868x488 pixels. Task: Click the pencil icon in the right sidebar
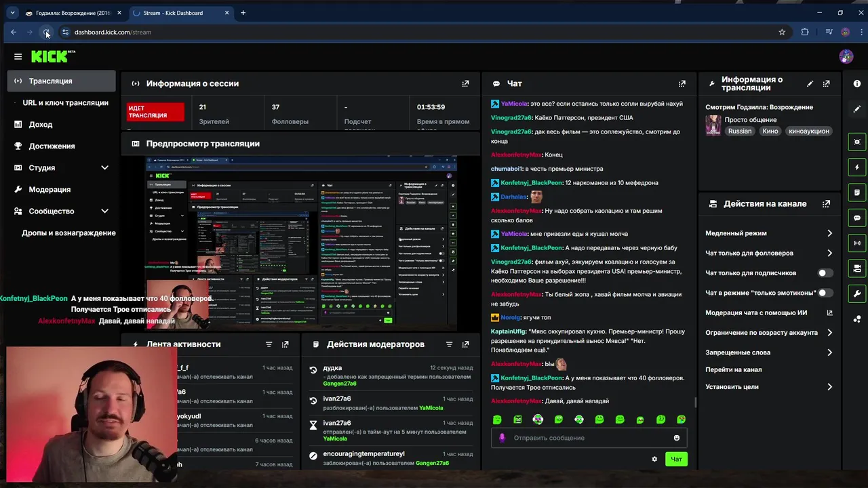(857, 108)
